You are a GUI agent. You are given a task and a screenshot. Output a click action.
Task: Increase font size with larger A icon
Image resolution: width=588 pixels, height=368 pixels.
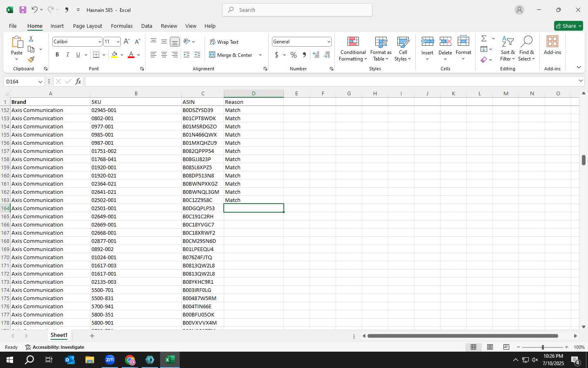[127, 42]
